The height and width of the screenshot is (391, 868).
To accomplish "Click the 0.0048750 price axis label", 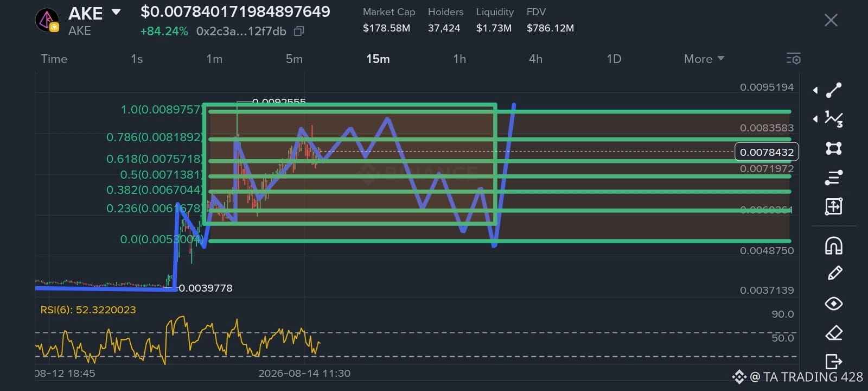I will 767,251.
